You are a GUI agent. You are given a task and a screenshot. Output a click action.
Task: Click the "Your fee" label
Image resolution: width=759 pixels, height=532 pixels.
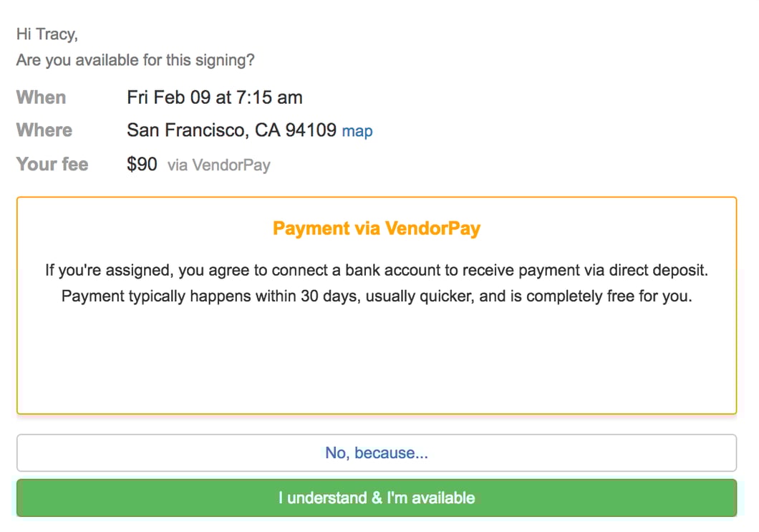click(52, 164)
